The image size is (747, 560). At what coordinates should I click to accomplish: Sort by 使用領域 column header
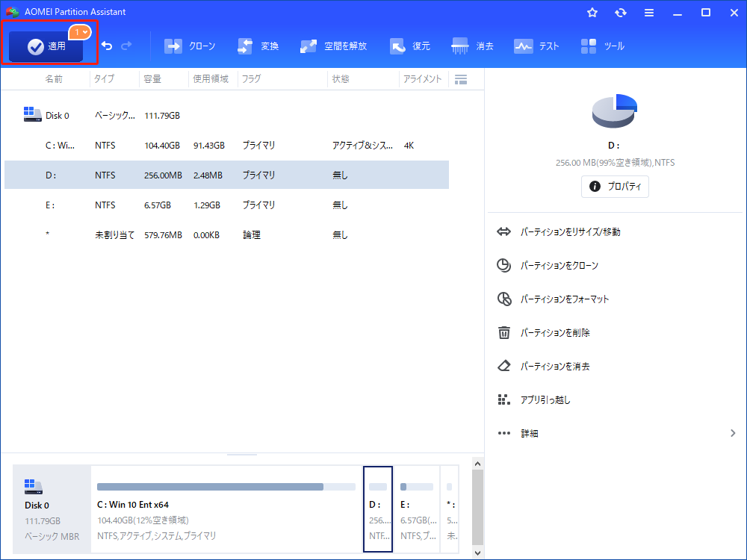click(211, 79)
